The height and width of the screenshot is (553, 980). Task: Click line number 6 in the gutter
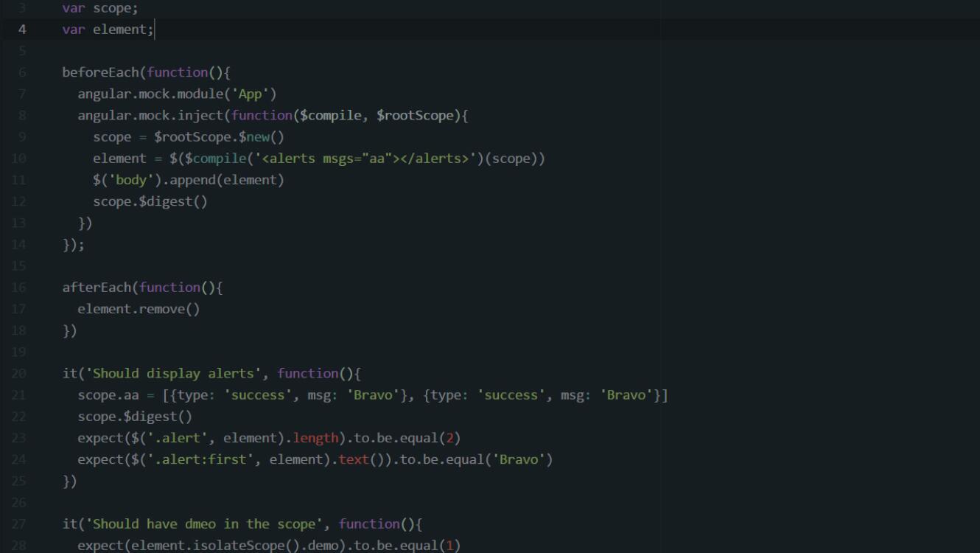pos(22,72)
